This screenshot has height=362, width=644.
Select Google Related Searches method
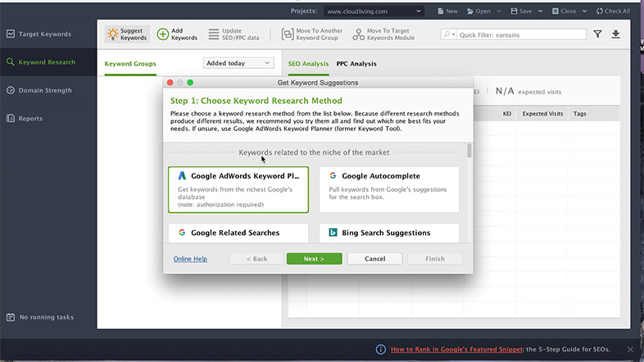click(238, 233)
